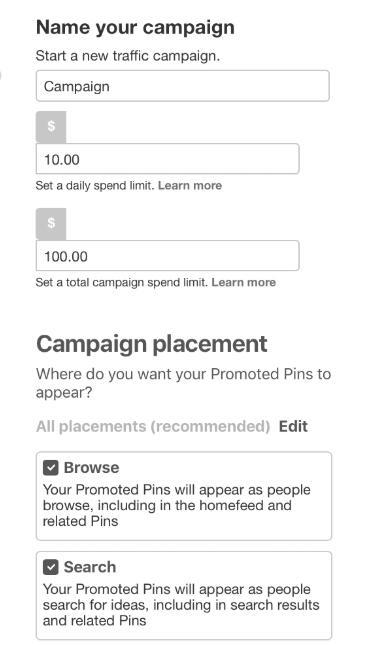This screenshot has height=645, width=385.
Task: Click the Browse placement description text
Action: [177, 506]
